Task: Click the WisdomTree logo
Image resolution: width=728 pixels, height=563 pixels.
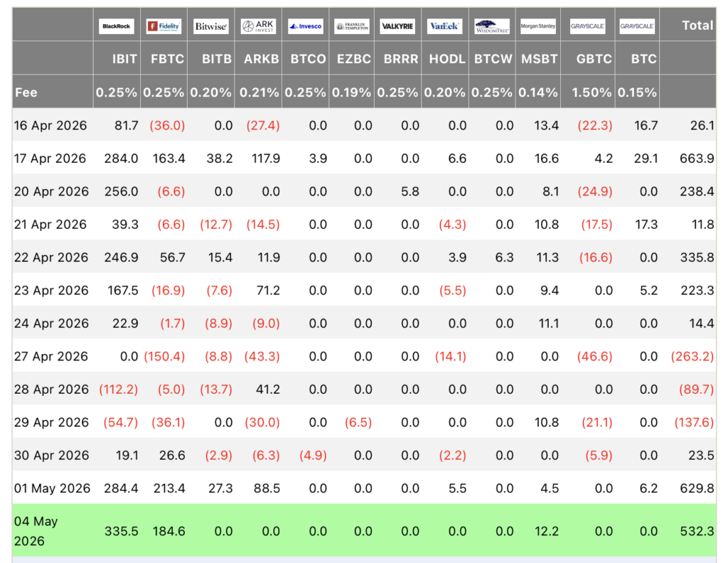Action: 492,26
